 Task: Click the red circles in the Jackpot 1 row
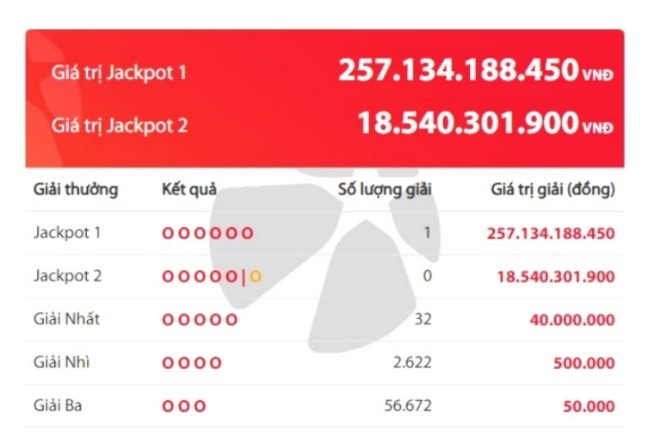pos(207,233)
